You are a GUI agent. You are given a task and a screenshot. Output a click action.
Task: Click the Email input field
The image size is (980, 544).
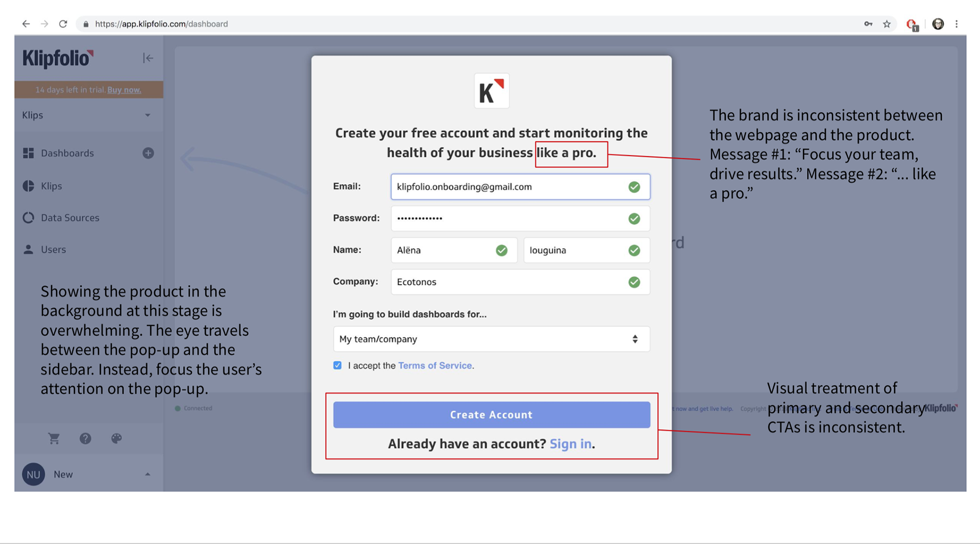point(520,187)
